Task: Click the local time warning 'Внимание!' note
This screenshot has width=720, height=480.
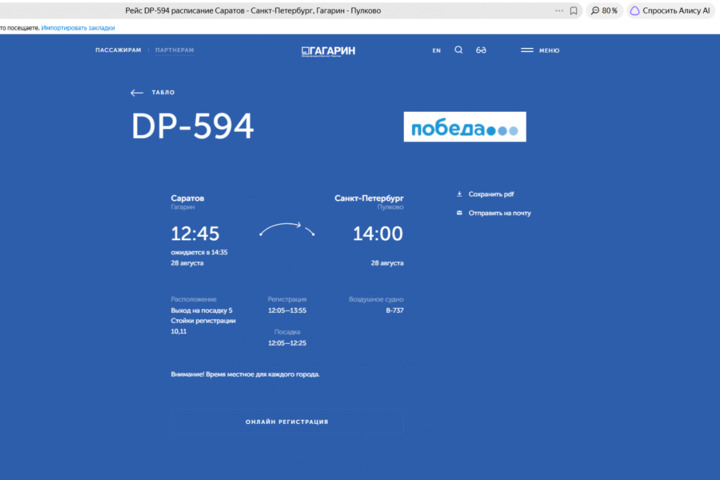Action: 245,374
